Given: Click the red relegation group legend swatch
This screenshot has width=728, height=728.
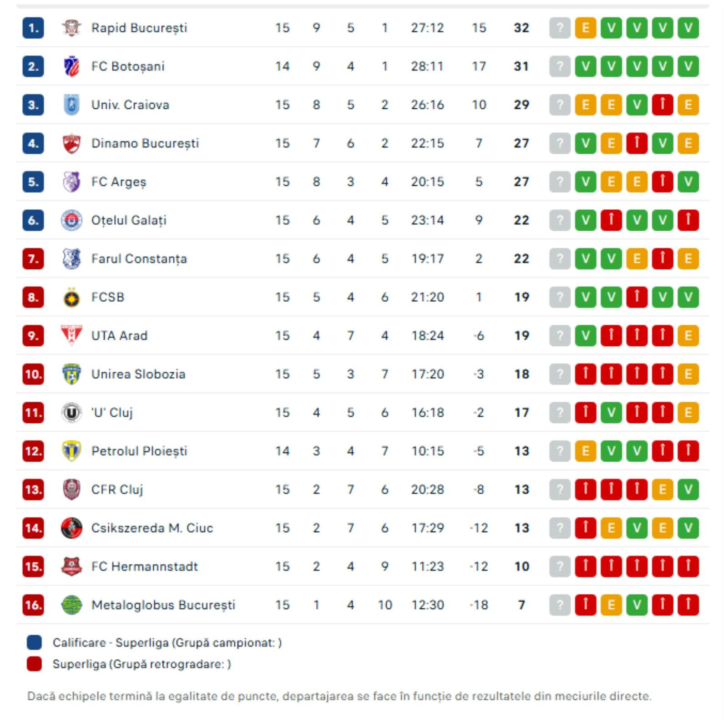Looking at the screenshot, I should [34, 664].
